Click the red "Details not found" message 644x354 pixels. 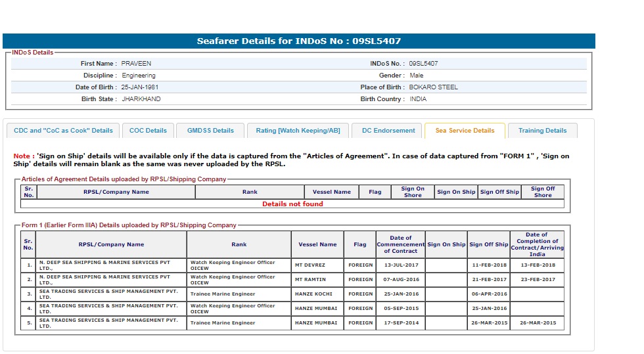click(x=292, y=204)
